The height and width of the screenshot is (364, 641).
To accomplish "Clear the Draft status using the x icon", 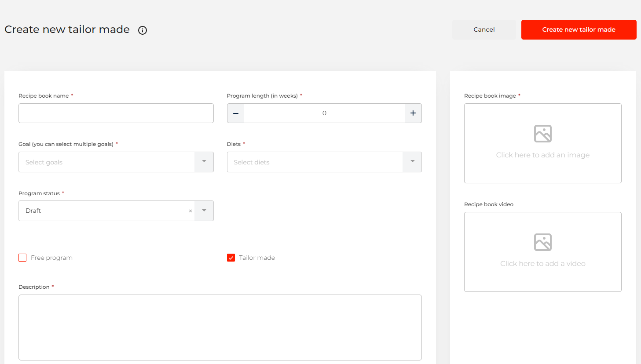I will point(190,211).
